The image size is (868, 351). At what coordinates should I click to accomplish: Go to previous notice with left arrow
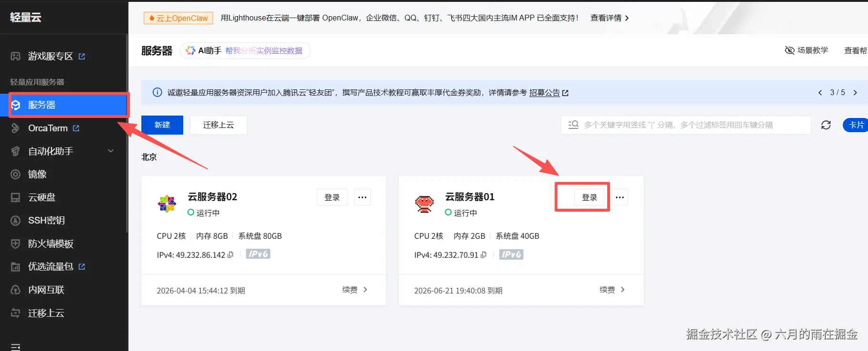click(820, 93)
